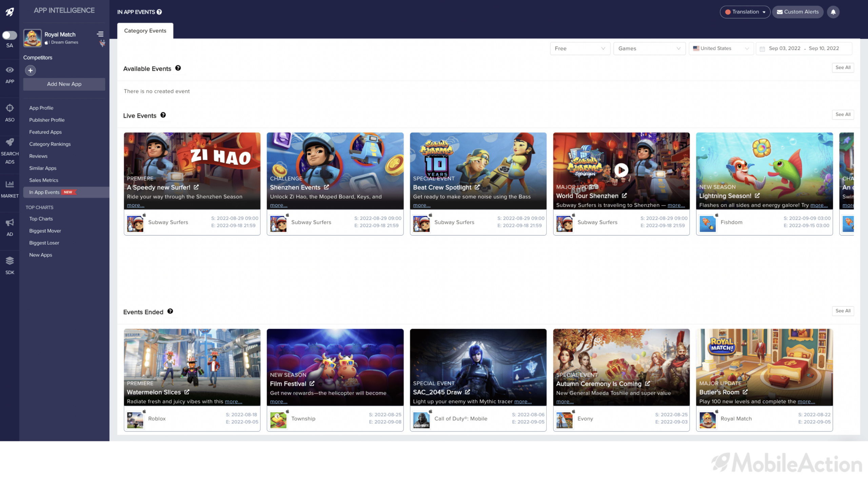Open external link for Beat Crew Spotlight
The height and width of the screenshot is (481, 868).
[477, 187]
